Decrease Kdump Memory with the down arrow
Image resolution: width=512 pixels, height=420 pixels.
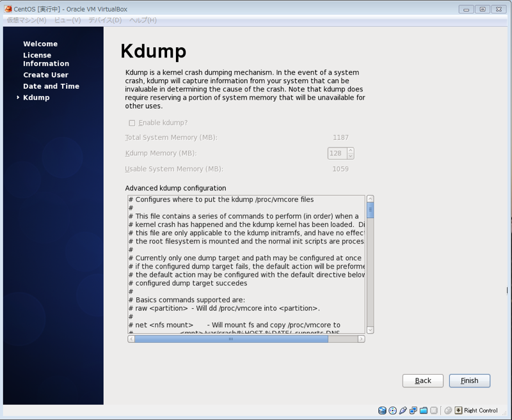pyautogui.click(x=350, y=156)
